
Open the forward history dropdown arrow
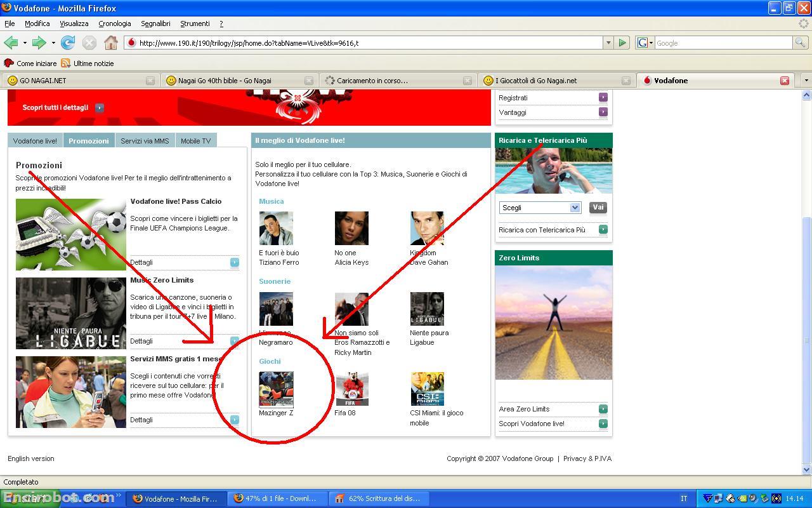point(53,43)
